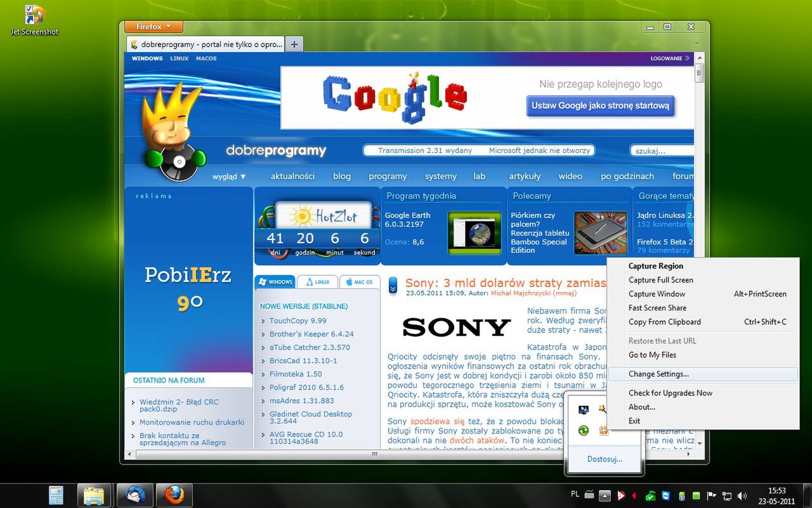Open the network tray icon
Viewport: 812px width, 508px height.
coord(727,495)
